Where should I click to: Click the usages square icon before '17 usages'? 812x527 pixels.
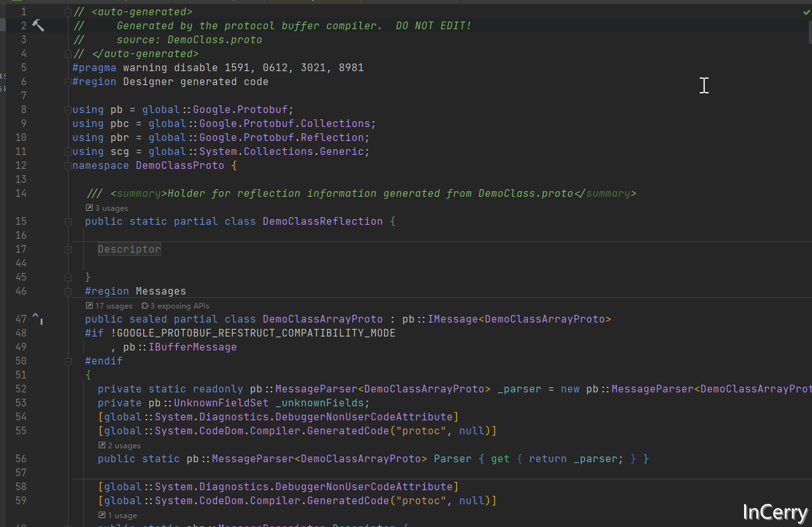pyautogui.click(x=88, y=305)
